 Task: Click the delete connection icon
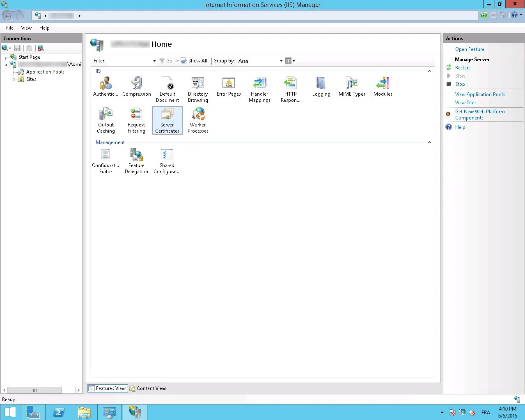[41, 48]
